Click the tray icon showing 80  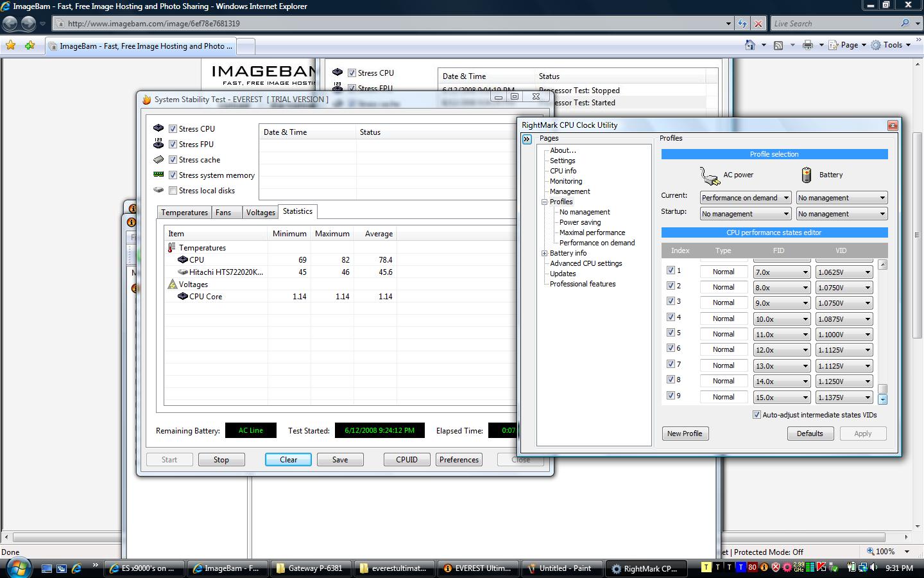click(x=753, y=567)
